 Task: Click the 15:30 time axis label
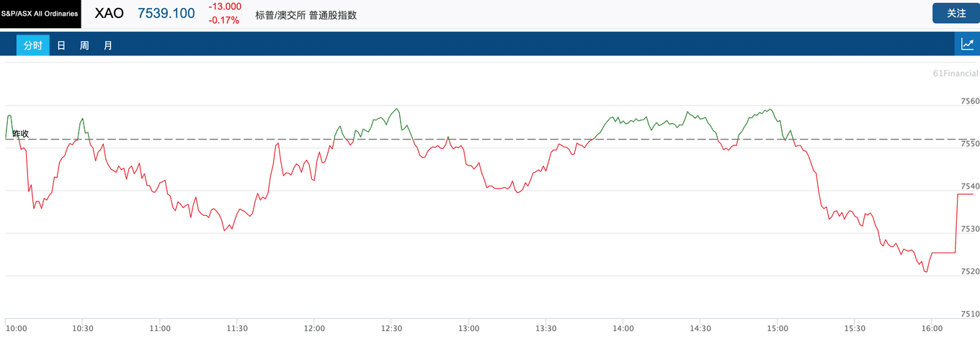[x=855, y=328]
